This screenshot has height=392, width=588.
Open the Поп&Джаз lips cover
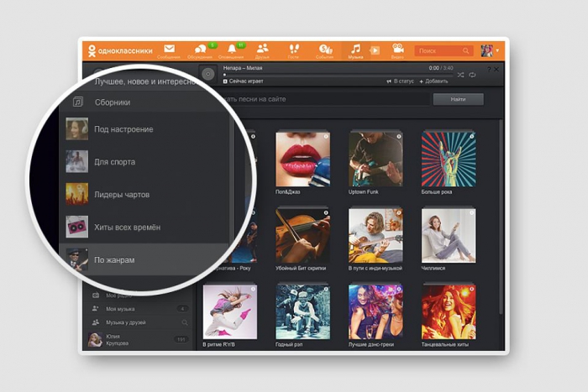(303, 159)
